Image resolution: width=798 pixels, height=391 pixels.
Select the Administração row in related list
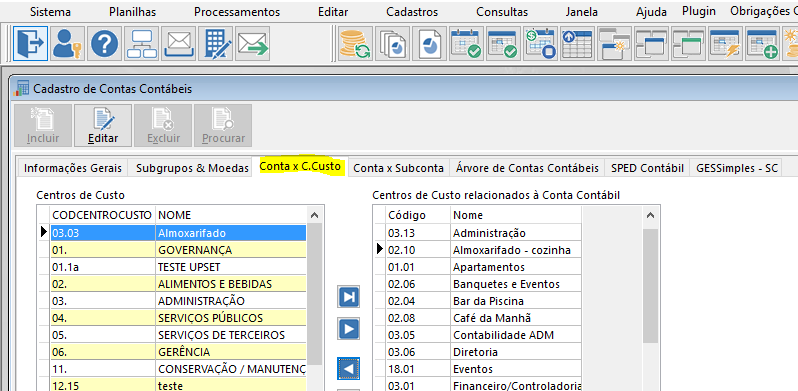[483, 233]
